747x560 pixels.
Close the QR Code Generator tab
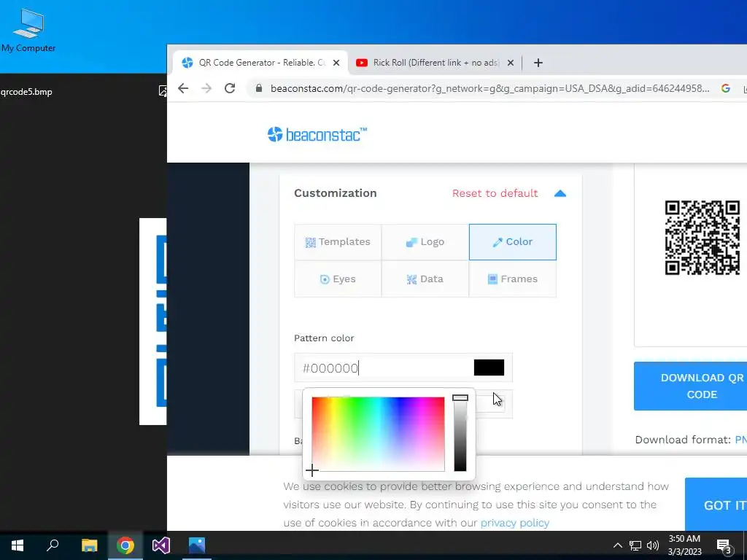tap(336, 63)
